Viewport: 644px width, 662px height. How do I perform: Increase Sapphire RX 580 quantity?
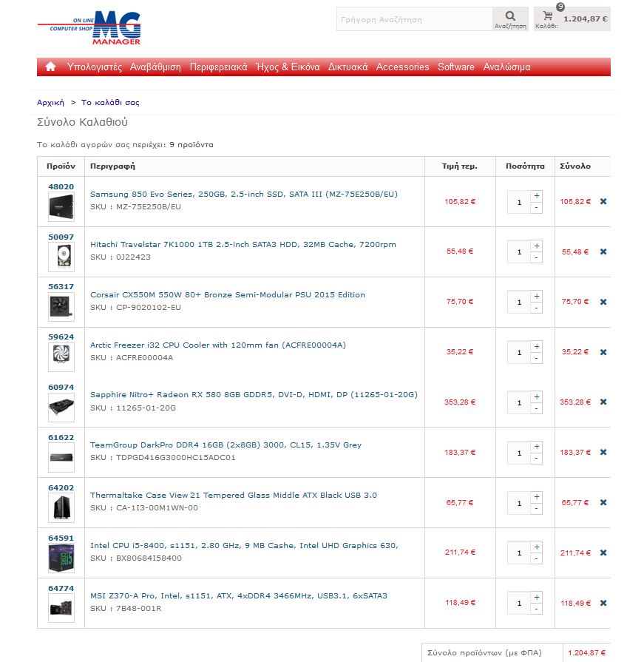point(536,397)
